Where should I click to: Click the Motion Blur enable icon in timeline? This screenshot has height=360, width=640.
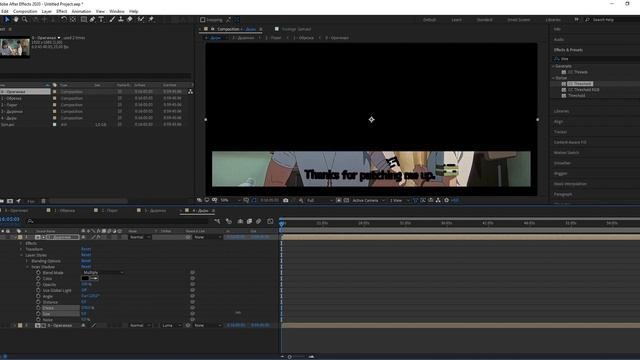tap(258, 221)
